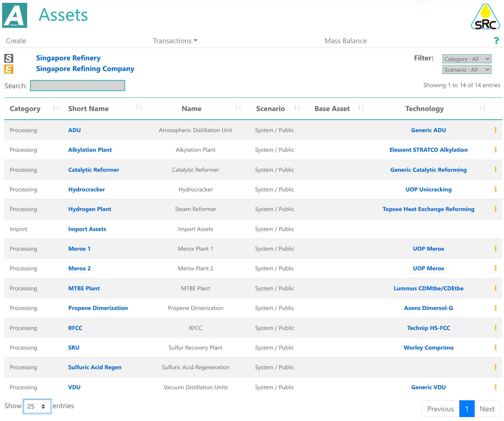Click the orange E entity icon

9,69
